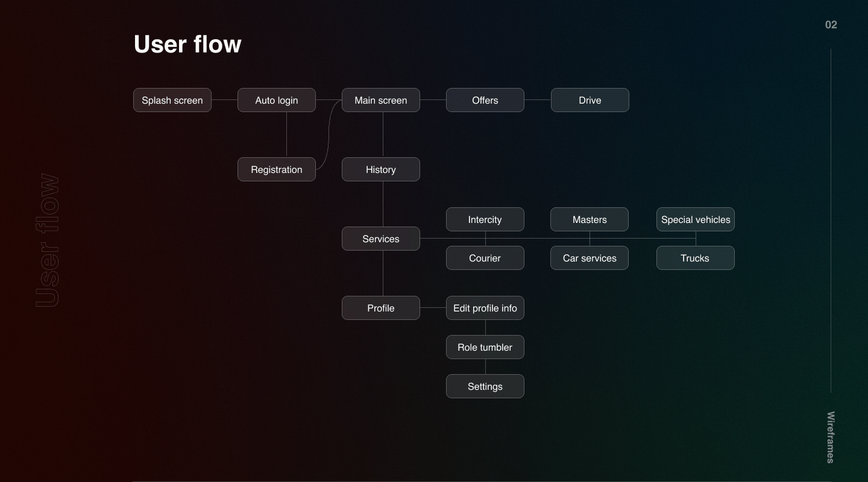
Task: Select the Car services node
Action: point(590,258)
